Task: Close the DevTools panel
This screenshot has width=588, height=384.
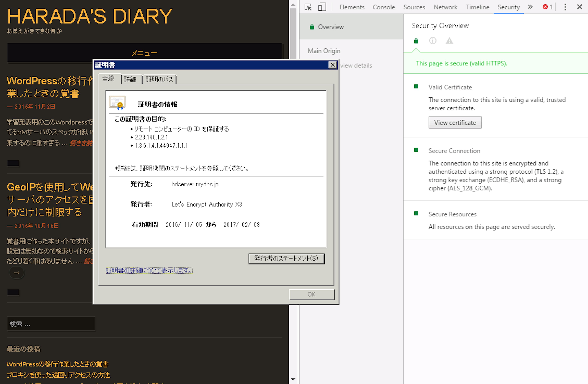Action: click(x=580, y=7)
